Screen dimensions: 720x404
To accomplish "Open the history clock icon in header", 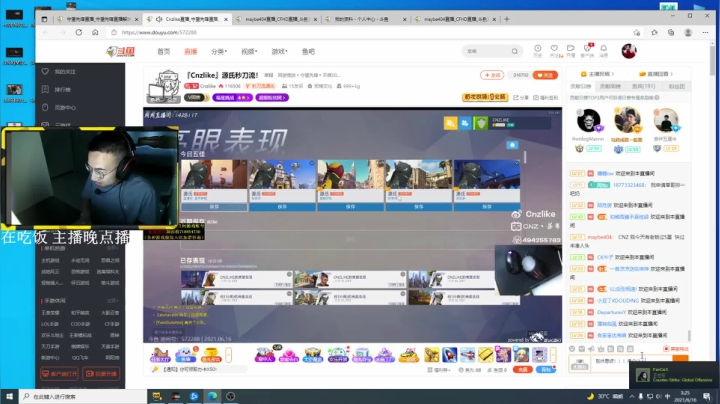I will (537, 48).
